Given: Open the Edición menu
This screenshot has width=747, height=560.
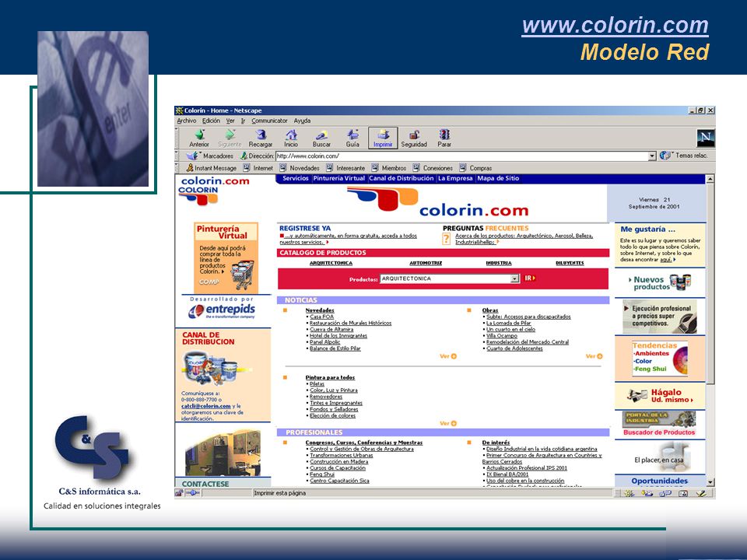Looking at the screenshot, I should pyautogui.click(x=211, y=121).
